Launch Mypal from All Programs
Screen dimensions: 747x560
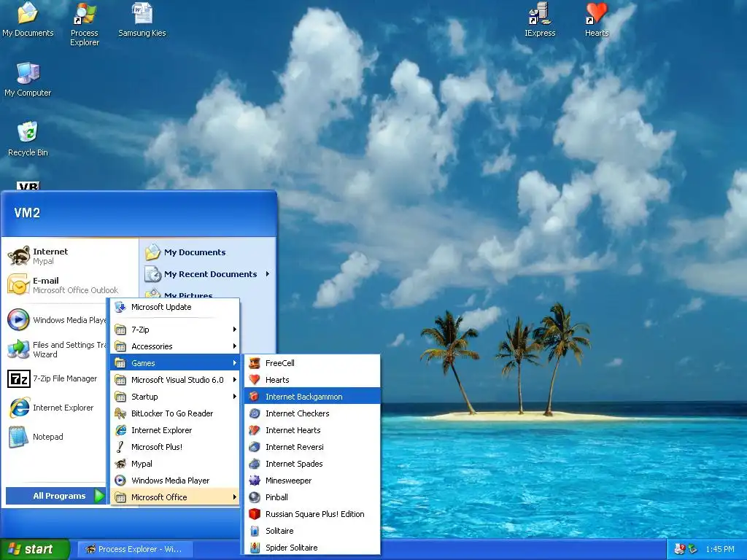tap(175, 463)
